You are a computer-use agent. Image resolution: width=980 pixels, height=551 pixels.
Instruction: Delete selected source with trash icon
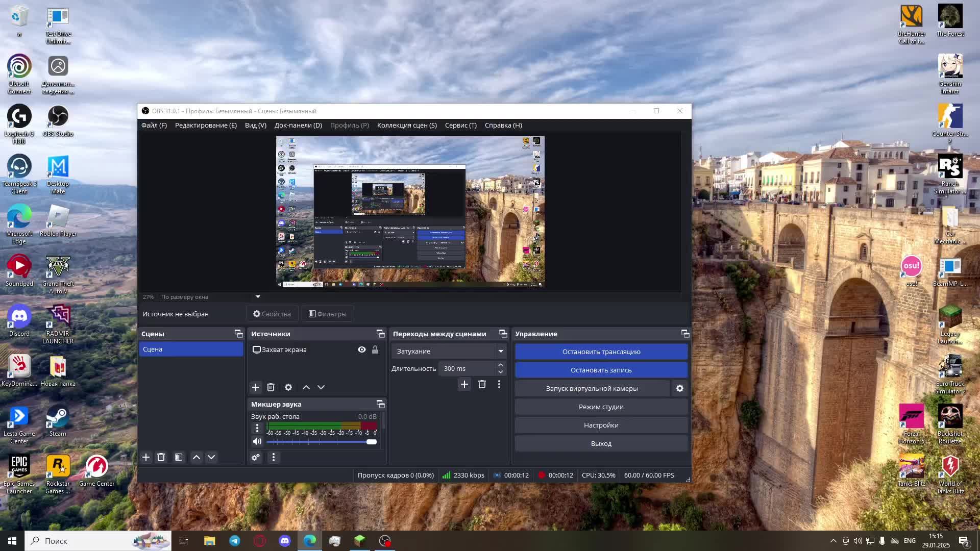click(271, 387)
